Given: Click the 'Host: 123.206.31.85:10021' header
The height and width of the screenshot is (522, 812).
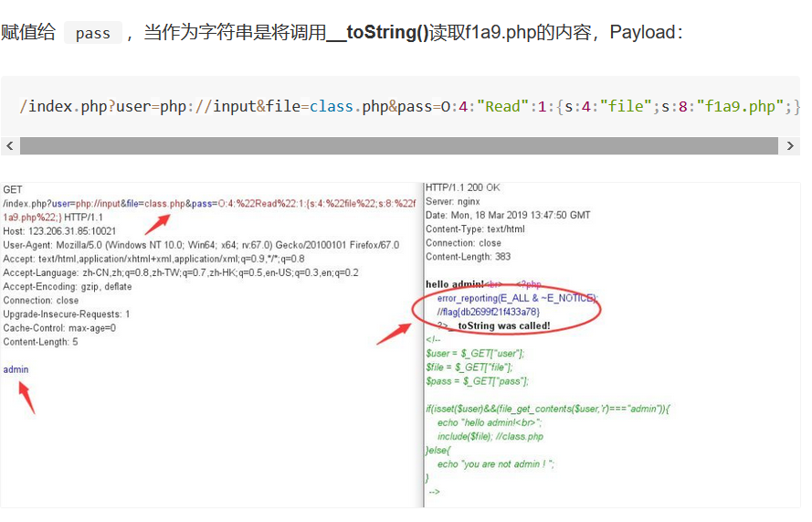Looking at the screenshot, I should coord(59,231).
